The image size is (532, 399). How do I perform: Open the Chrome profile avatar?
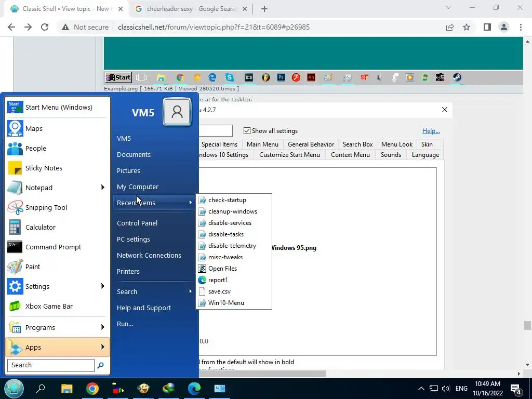pos(504,27)
